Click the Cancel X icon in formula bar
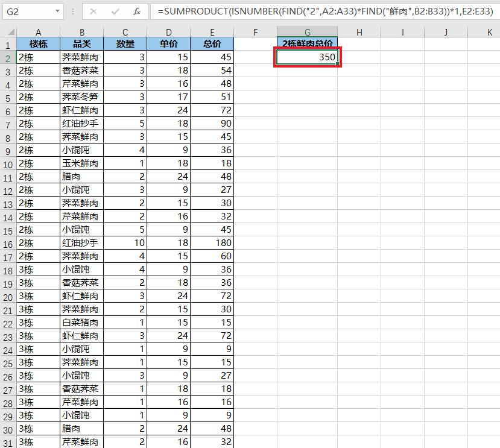This screenshot has height=448, width=500. click(93, 12)
